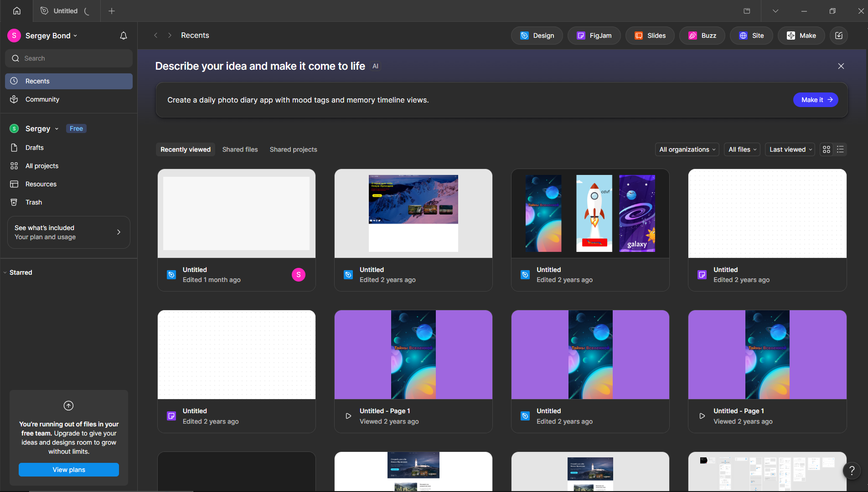
Task: Click the Free plan badge
Action: point(76,128)
